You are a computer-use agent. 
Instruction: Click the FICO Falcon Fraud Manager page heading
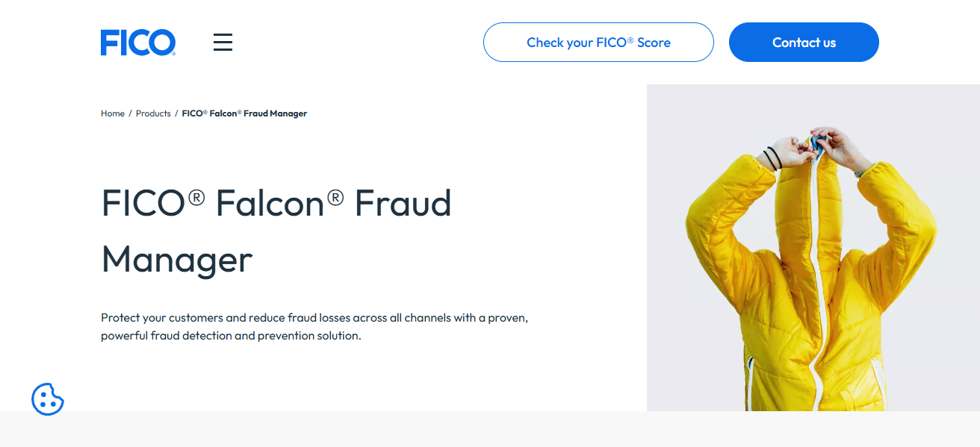(x=276, y=231)
